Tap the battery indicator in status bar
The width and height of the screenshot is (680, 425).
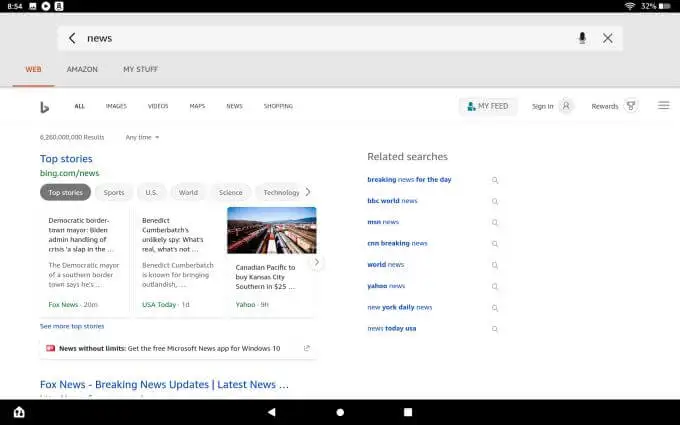(664, 6)
